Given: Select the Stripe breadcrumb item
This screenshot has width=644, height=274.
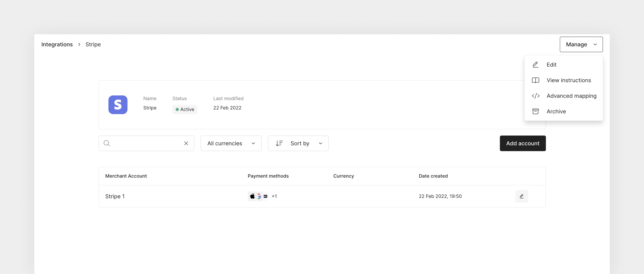Looking at the screenshot, I should tap(93, 44).
